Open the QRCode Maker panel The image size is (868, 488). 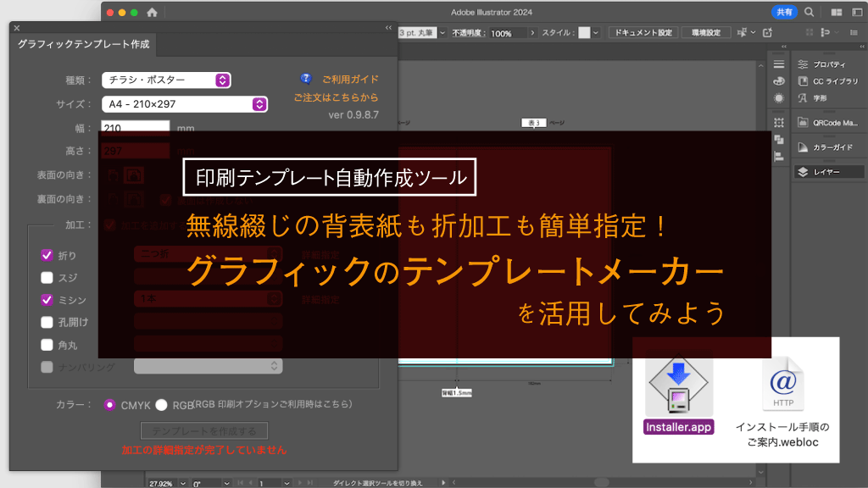pyautogui.click(x=826, y=121)
